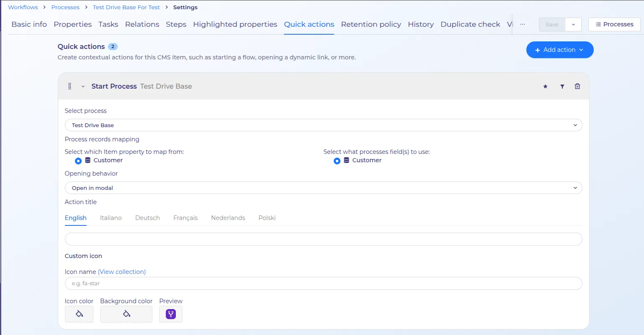The width and height of the screenshot is (644, 335).
Task: Switch to the Steps tab
Action: click(x=176, y=24)
